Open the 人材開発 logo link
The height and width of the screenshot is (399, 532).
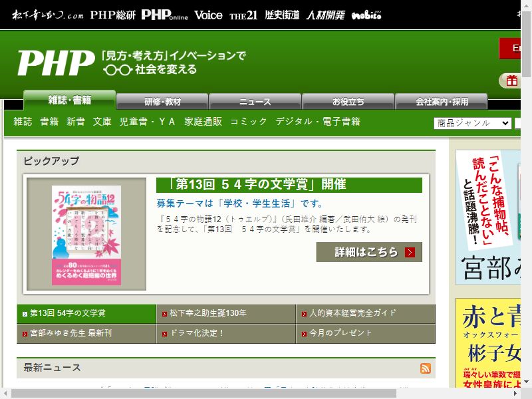click(325, 15)
